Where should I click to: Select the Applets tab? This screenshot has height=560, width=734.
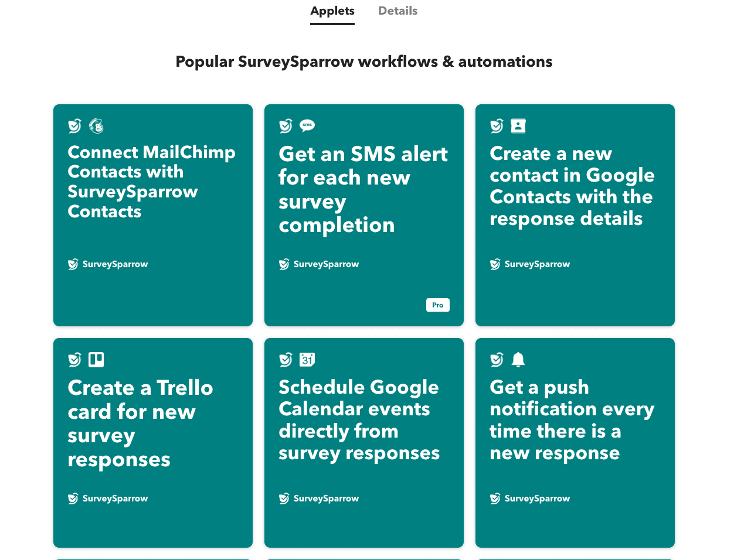click(x=332, y=11)
